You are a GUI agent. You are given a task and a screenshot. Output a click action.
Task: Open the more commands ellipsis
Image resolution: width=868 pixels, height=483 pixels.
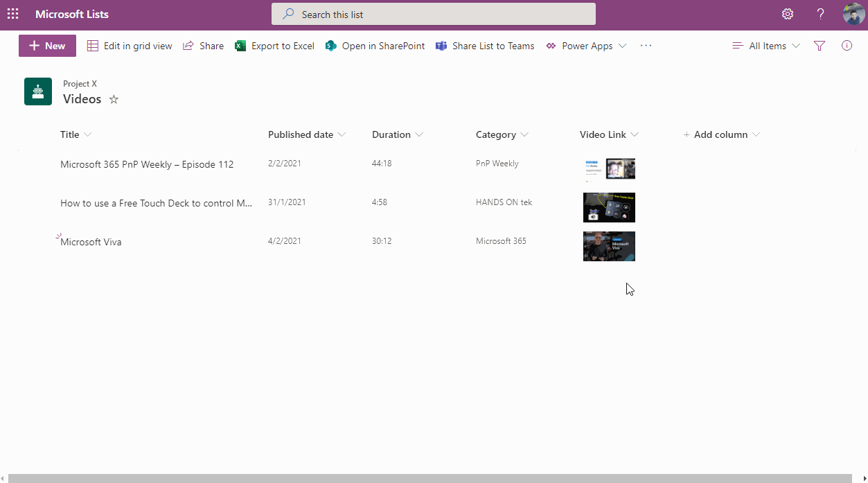coord(646,46)
